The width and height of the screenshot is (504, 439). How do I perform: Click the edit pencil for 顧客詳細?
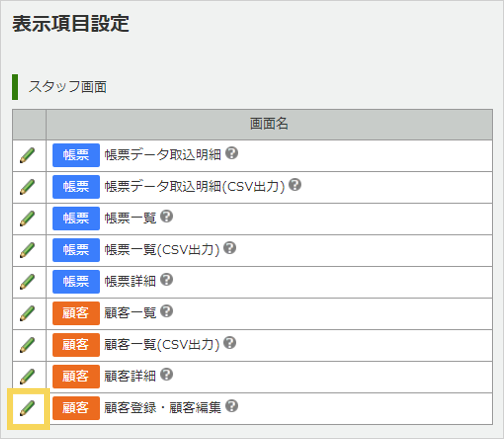pos(28,377)
